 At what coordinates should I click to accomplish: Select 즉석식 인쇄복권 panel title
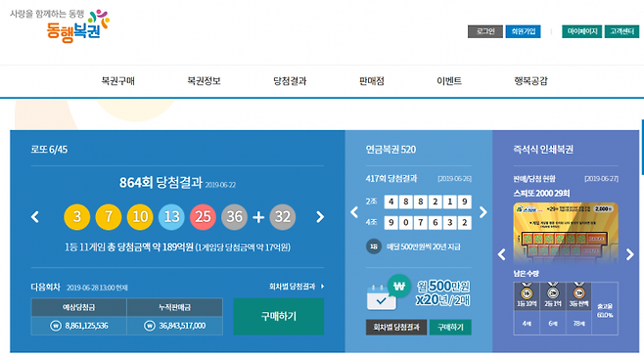click(543, 150)
